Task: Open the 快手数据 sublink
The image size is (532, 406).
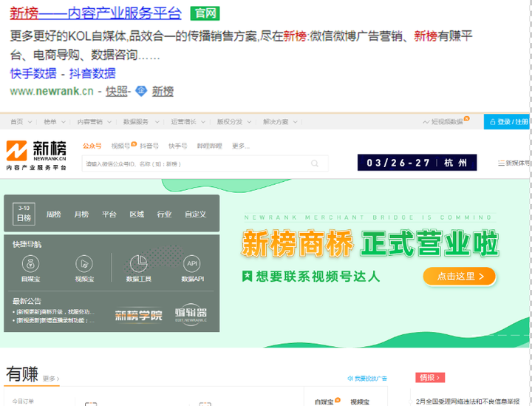Action: [33, 73]
